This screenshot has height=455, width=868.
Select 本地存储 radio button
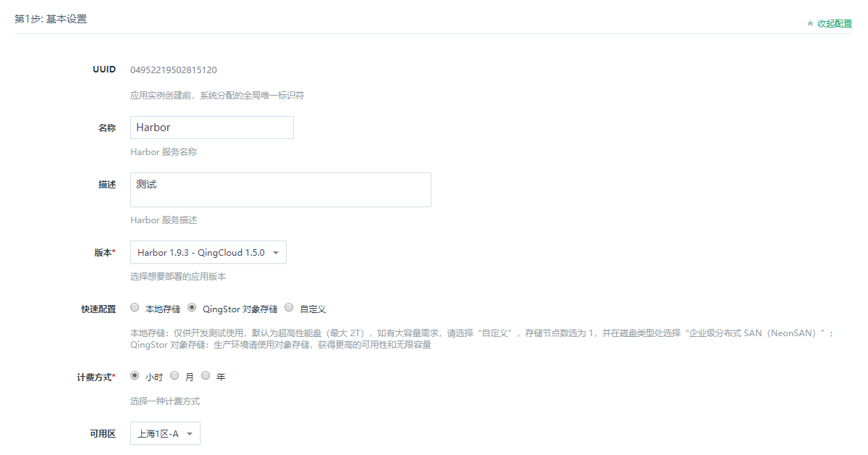pyautogui.click(x=135, y=308)
